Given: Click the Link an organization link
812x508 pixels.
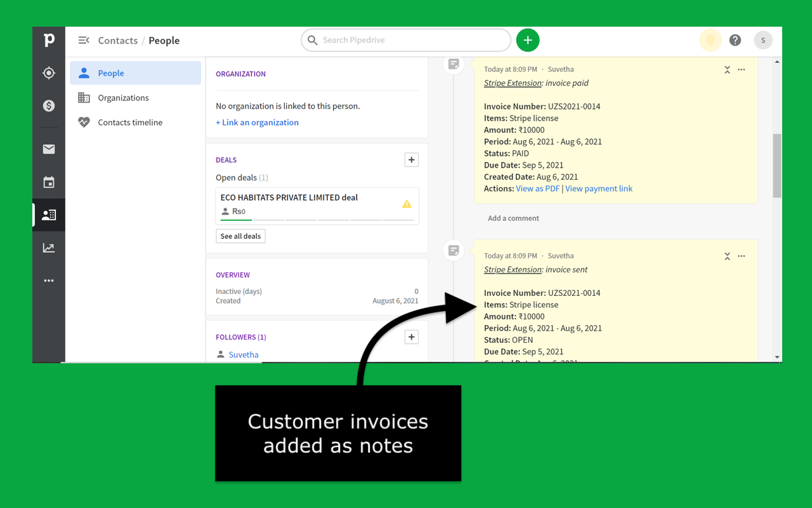Looking at the screenshot, I should tap(257, 122).
